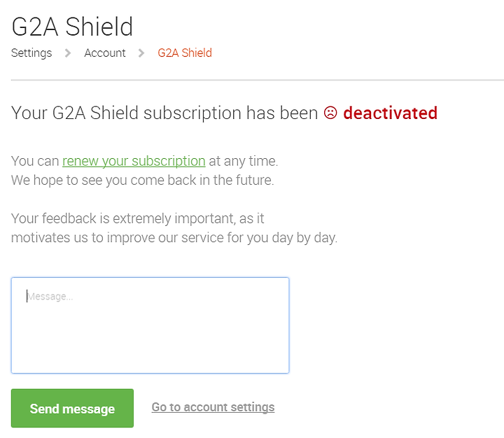Click the horizontal divider below the breadcrumbs

click(x=258, y=80)
